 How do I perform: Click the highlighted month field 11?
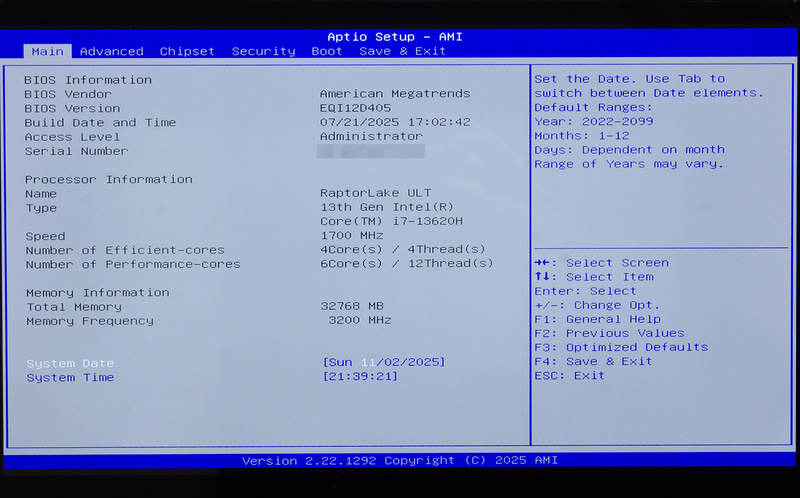(x=368, y=362)
